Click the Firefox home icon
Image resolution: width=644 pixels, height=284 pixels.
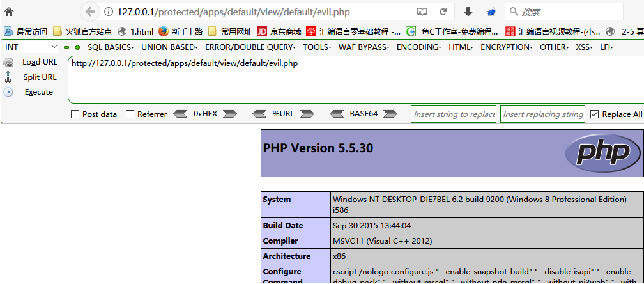[x=9, y=12]
